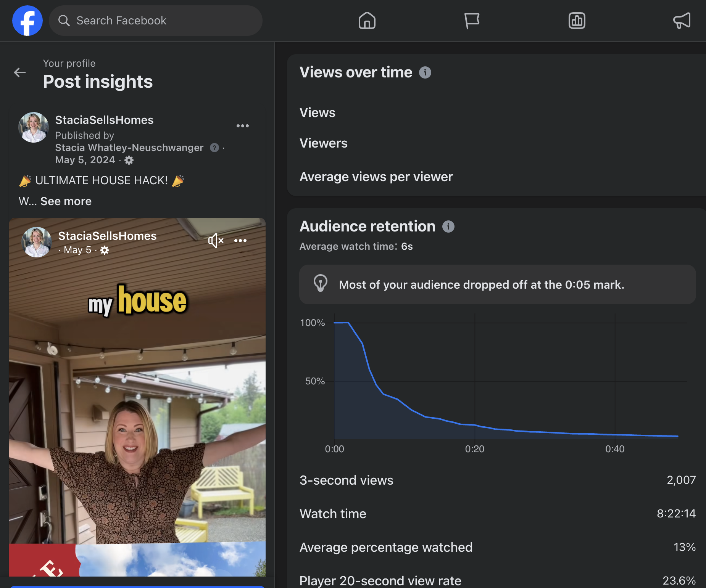Click the 3-second views value 2,007
706x588 pixels.
[681, 480]
